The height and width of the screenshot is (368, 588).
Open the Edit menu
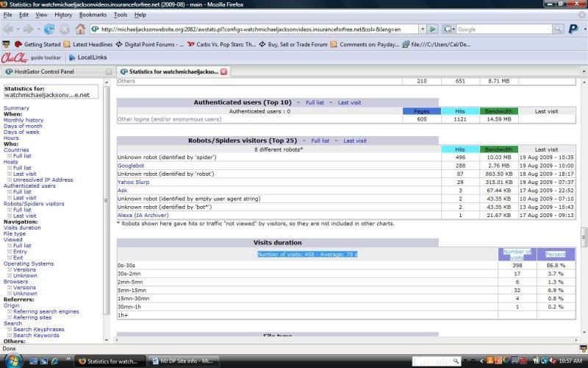24,15
